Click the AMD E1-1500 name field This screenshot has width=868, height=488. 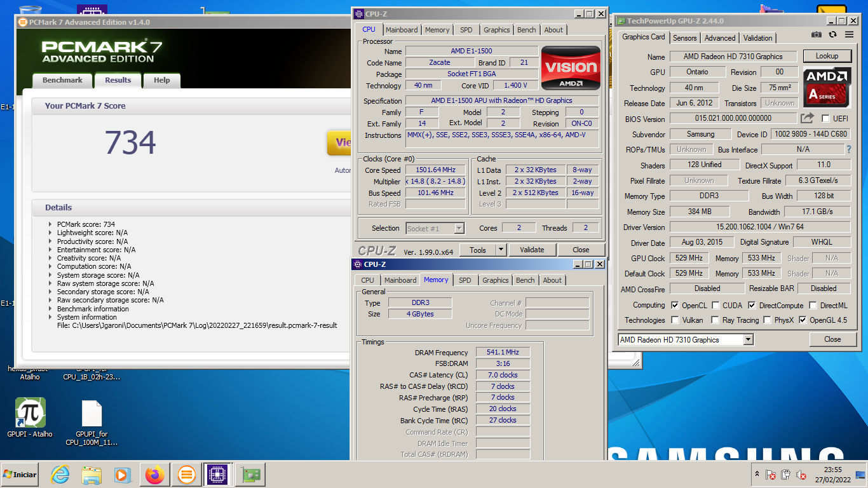tap(471, 51)
